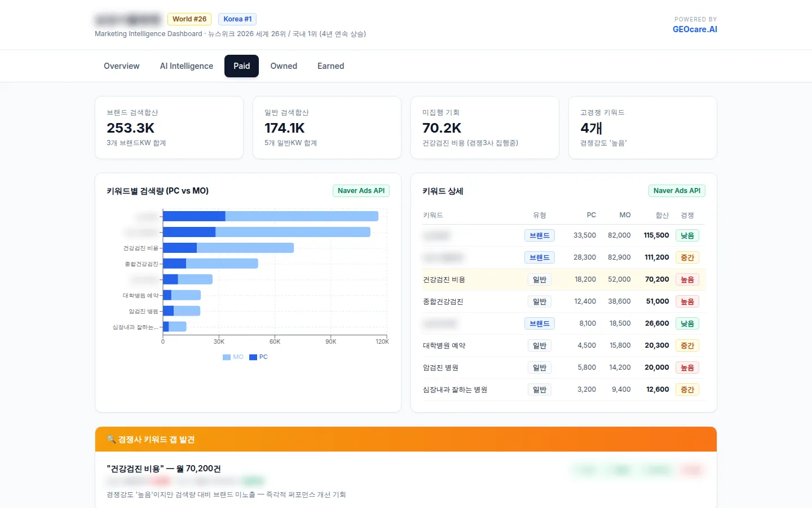
Task: Click the 일반 tag in 암검진 병원 row
Action: pyautogui.click(x=540, y=367)
